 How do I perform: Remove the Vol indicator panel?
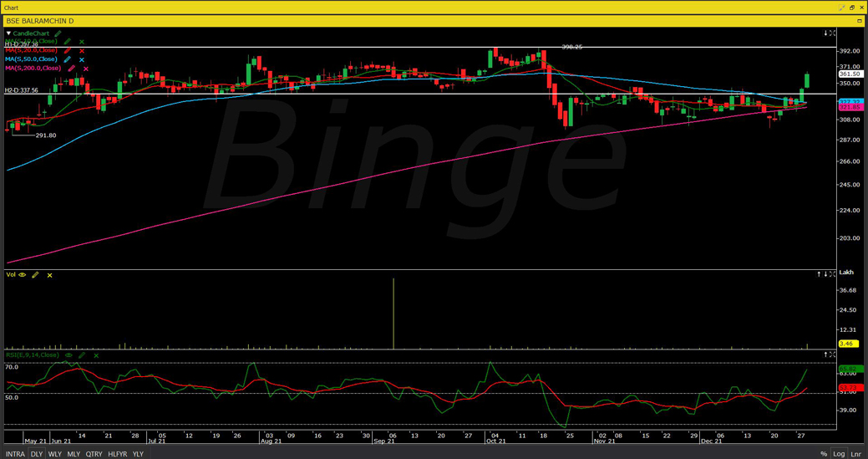[49, 275]
